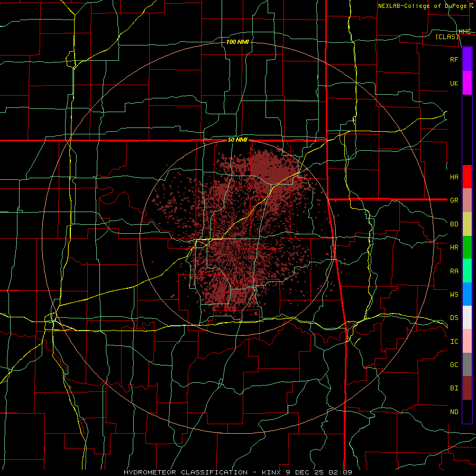Click the 'WS' legend label
The height and width of the screenshot is (476, 476).
tap(454, 294)
